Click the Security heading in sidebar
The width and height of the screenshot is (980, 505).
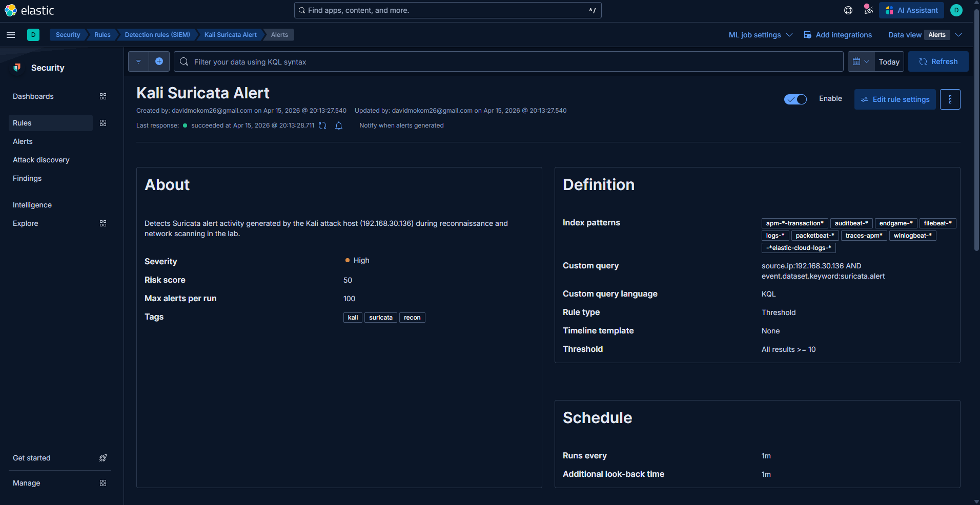(48, 68)
